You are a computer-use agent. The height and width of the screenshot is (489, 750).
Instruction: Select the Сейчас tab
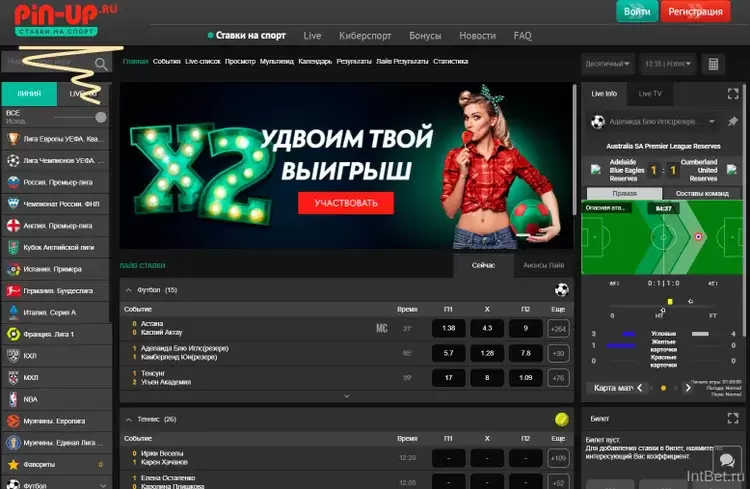tap(483, 265)
